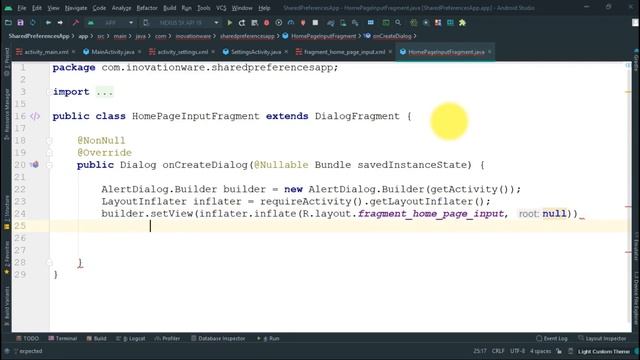
Task: Click Apply Changes and Restart Activity icon
Action: 242,23
